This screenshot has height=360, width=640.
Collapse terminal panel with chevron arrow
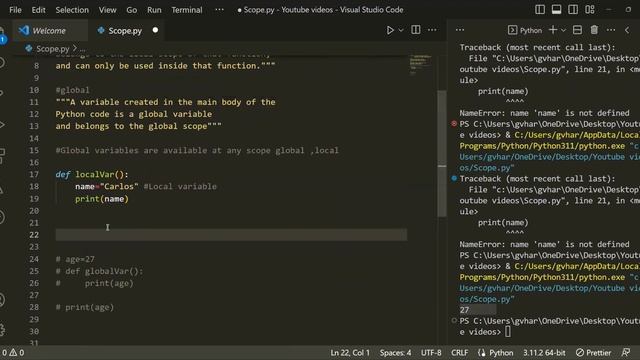pyautogui.click(x=627, y=30)
